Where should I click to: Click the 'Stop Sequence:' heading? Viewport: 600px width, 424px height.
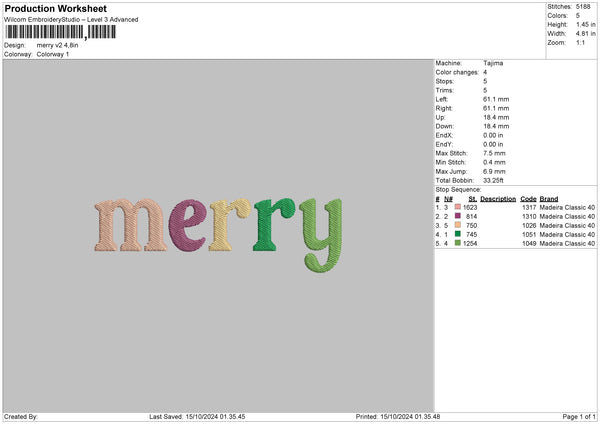458,190
